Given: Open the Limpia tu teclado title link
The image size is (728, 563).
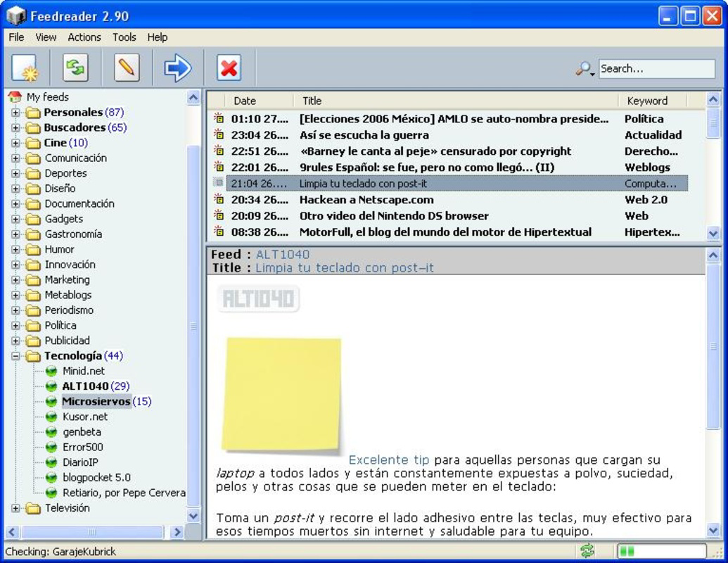Looking at the screenshot, I should 344,267.
